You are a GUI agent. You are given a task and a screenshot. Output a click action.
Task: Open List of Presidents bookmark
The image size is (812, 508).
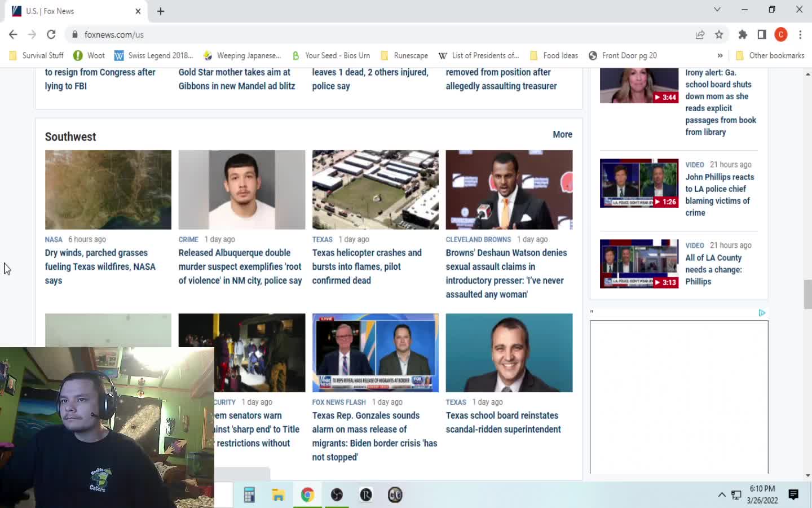click(478, 55)
